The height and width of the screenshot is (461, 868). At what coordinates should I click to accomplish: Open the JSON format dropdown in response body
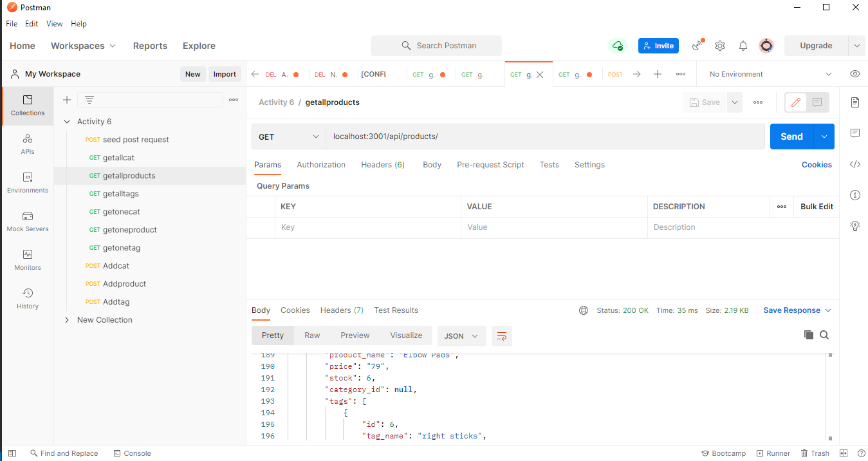click(x=461, y=335)
